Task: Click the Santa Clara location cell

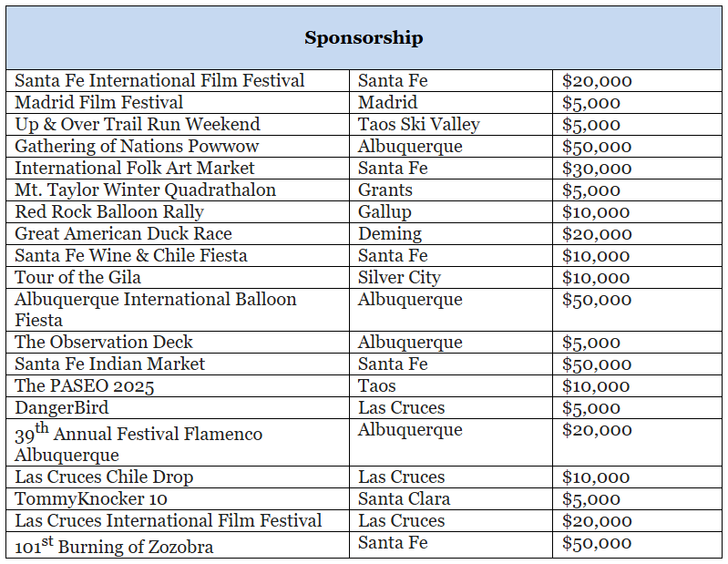Action: [x=404, y=498]
